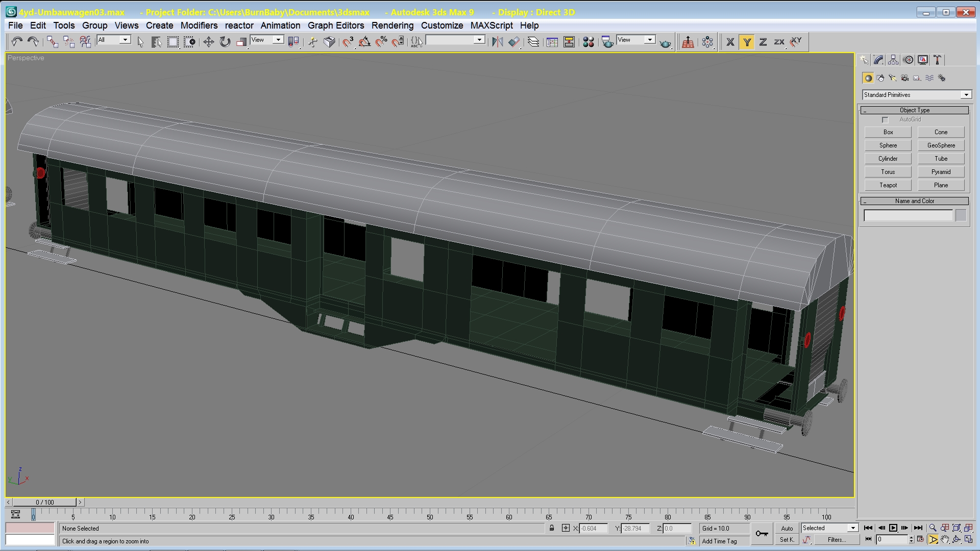Screen dimensions: 980x551
Task: Click the Teapot primitive button
Action: 888,185
